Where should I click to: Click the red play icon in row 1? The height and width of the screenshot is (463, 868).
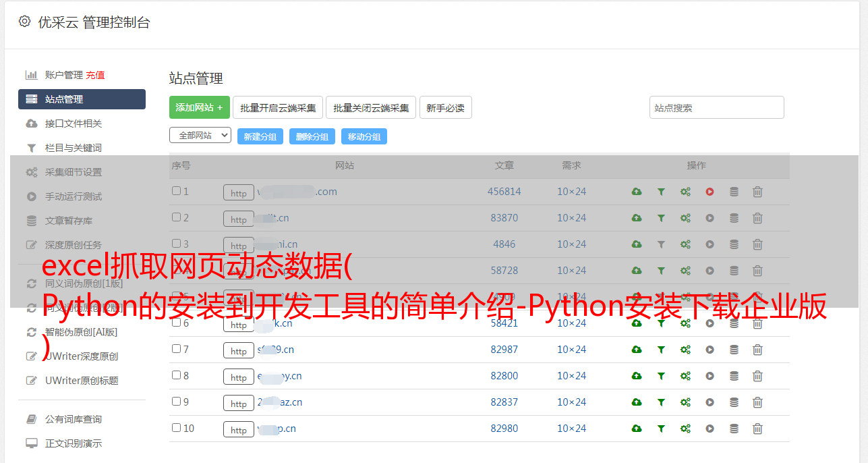(x=710, y=192)
